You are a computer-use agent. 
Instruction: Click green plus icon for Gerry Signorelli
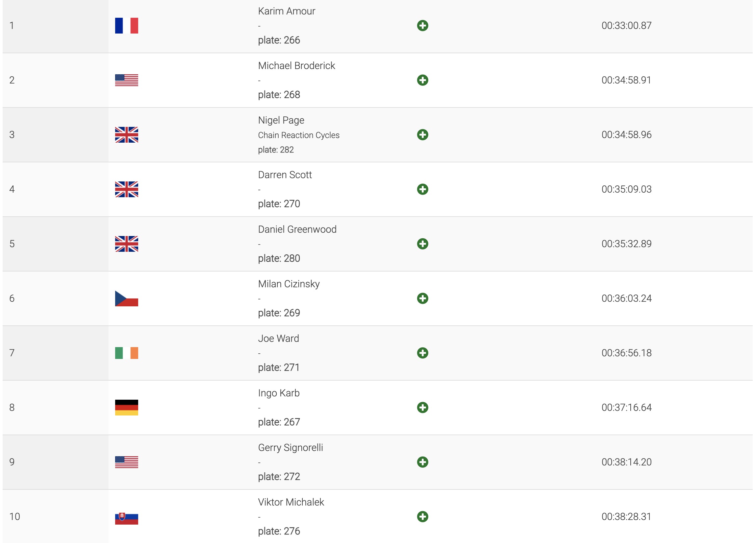click(x=422, y=462)
